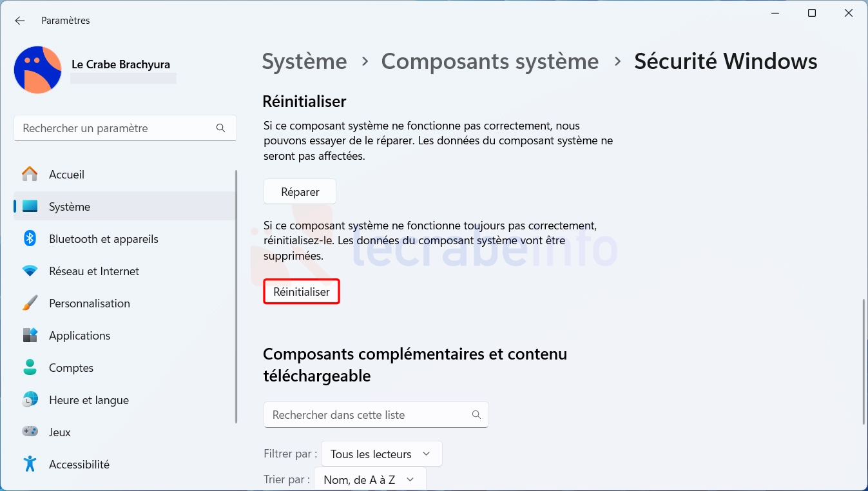Select the Comptes person icon
This screenshot has height=491, width=868.
click(30, 368)
